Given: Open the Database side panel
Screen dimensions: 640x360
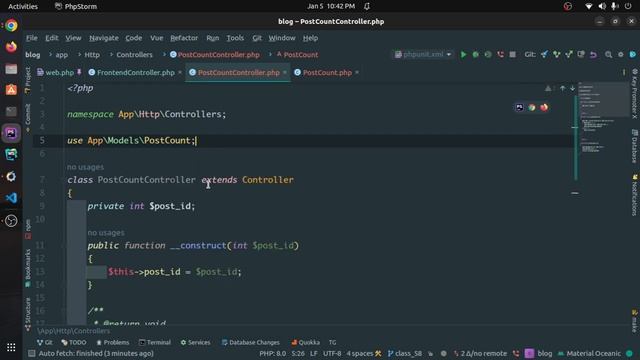Looking at the screenshot, I should (x=634, y=146).
